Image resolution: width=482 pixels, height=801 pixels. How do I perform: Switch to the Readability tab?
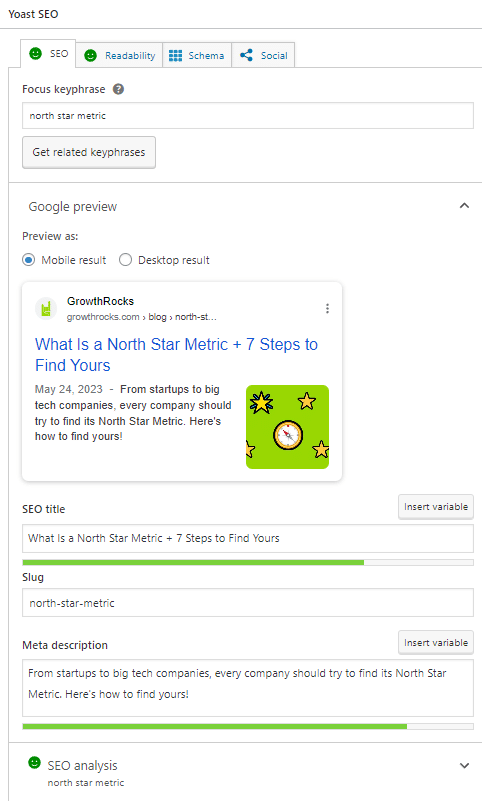coord(119,55)
